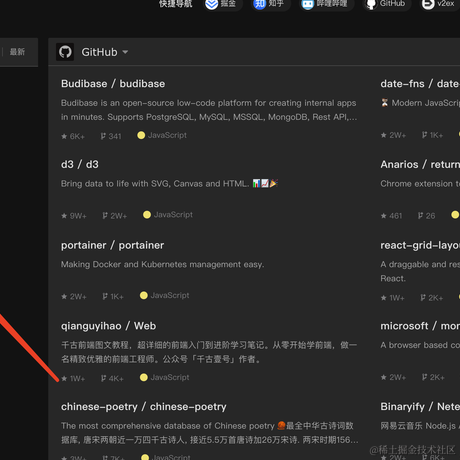Open the 哔哩哔哩 quick link icon
The height and width of the screenshot is (460, 460).
(x=307, y=4)
